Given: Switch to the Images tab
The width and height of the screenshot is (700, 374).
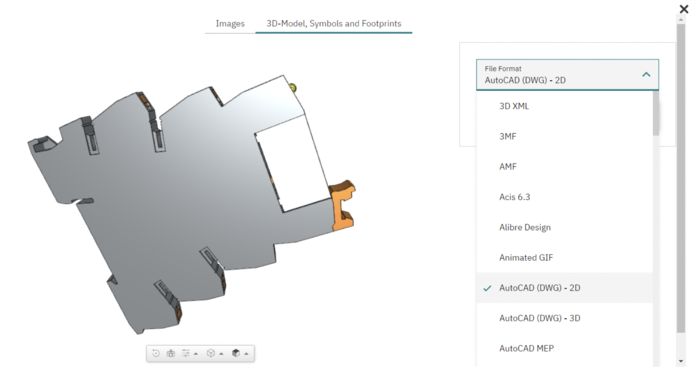Looking at the screenshot, I should click(x=230, y=24).
